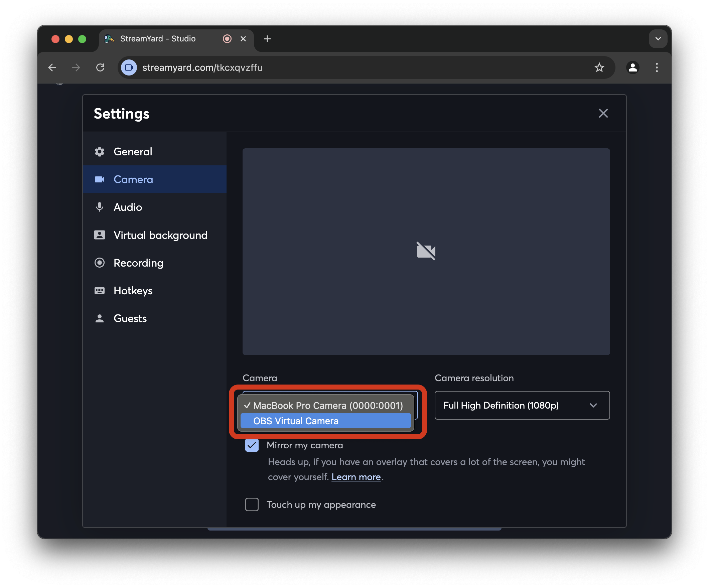This screenshot has width=709, height=588.
Task: Close the Settings dialog
Action: point(603,113)
